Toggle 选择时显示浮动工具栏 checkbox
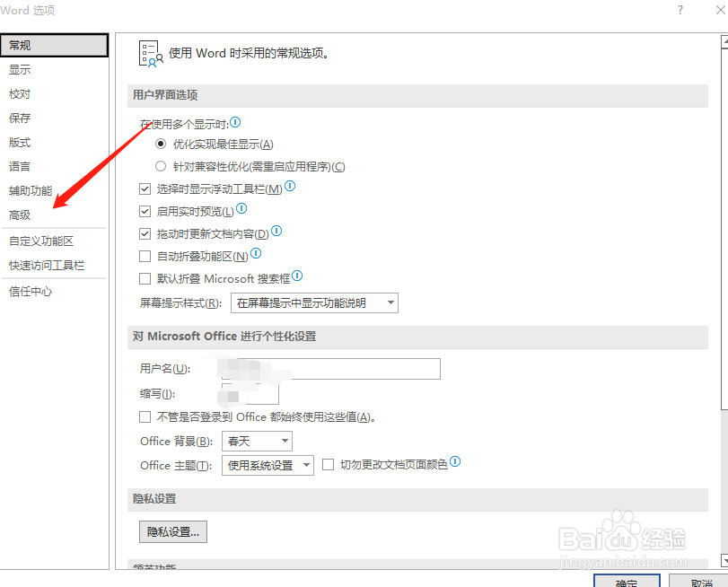728x587 pixels. 145,189
